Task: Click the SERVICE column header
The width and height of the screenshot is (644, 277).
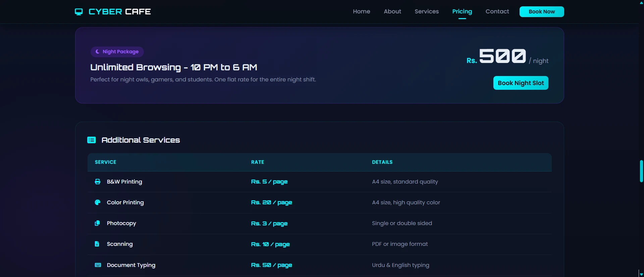Action: (106, 162)
